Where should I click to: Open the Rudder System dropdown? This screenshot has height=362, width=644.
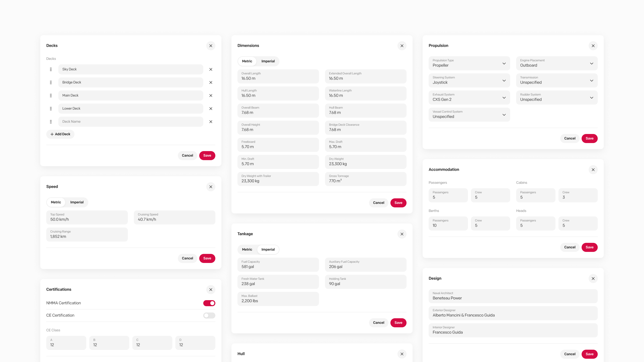(x=557, y=98)
